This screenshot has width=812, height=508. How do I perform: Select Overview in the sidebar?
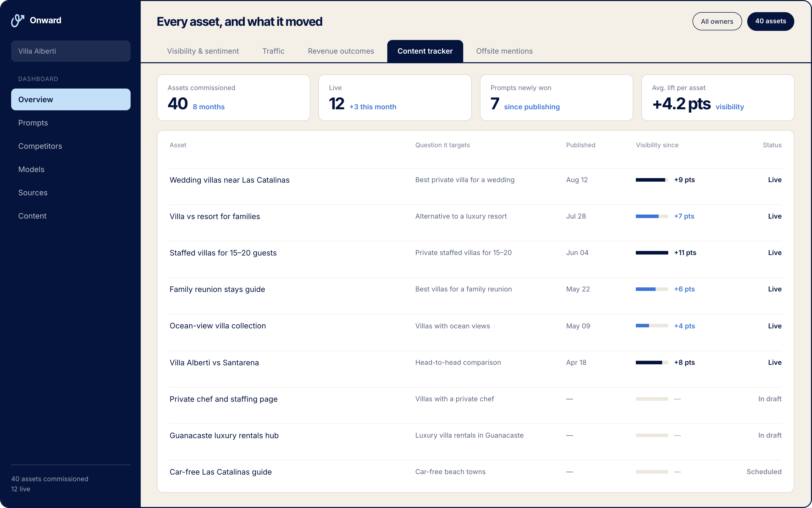coord(71,99)
